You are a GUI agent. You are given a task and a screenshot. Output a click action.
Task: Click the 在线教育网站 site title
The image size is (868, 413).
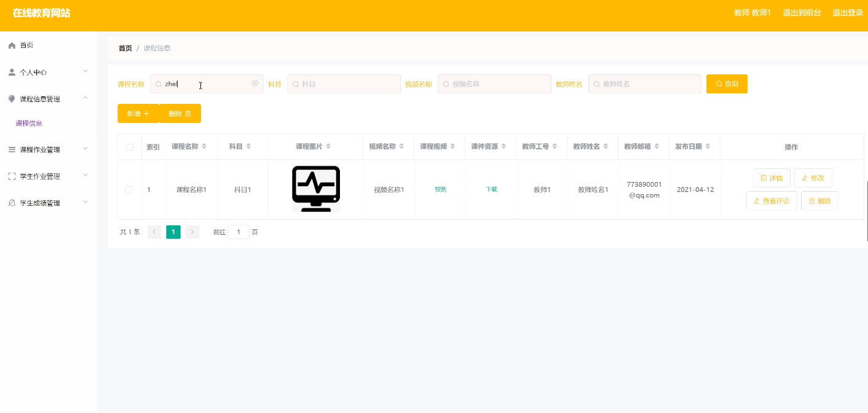pos(41,13)
